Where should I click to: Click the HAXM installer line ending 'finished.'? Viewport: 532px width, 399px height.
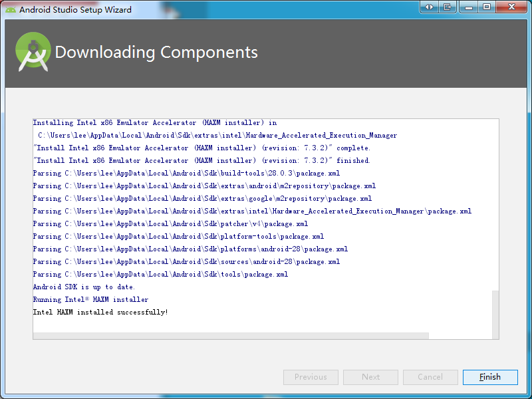(201, 160)
